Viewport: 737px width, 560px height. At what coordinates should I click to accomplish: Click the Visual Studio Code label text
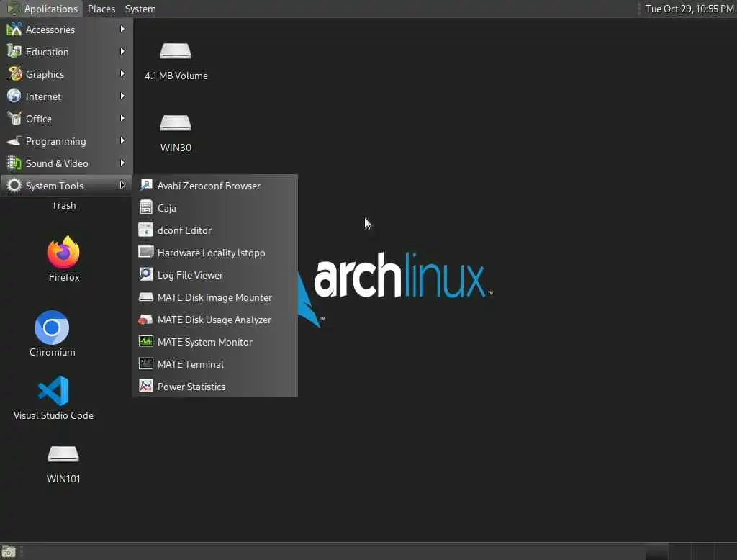click(53, 415)
